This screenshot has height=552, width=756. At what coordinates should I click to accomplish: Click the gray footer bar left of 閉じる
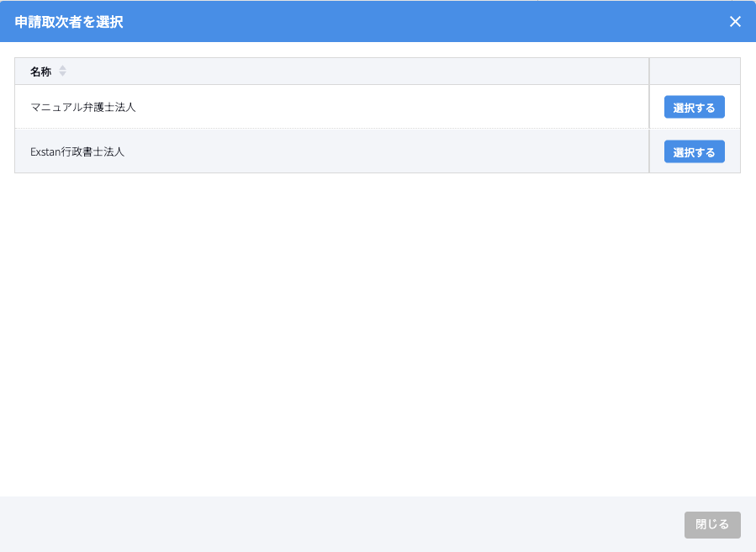pos(336,524)
